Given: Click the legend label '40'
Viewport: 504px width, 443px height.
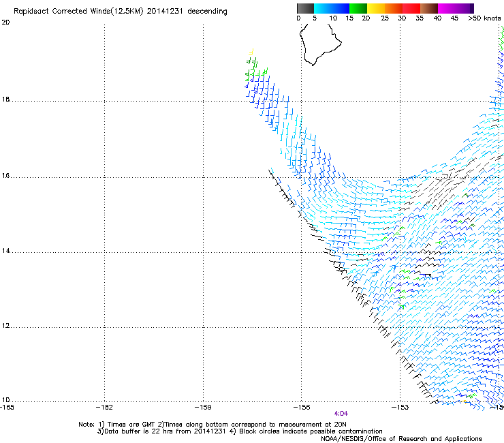Looking at the screenshot, I should tap(437, 18).
